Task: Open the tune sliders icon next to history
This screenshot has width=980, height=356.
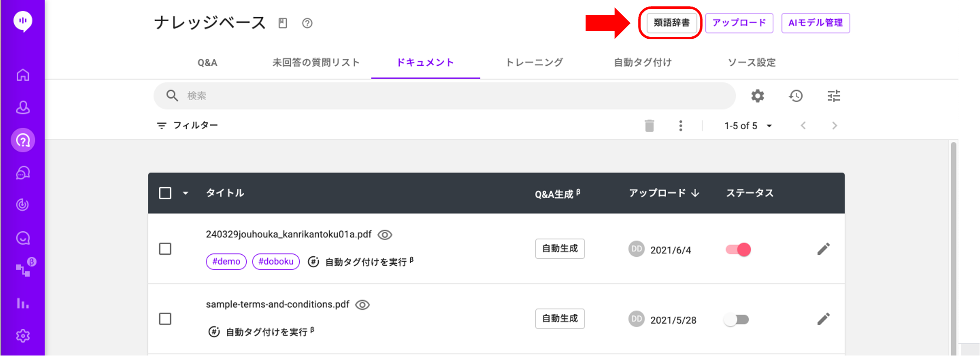Action: tap(834, 96)
